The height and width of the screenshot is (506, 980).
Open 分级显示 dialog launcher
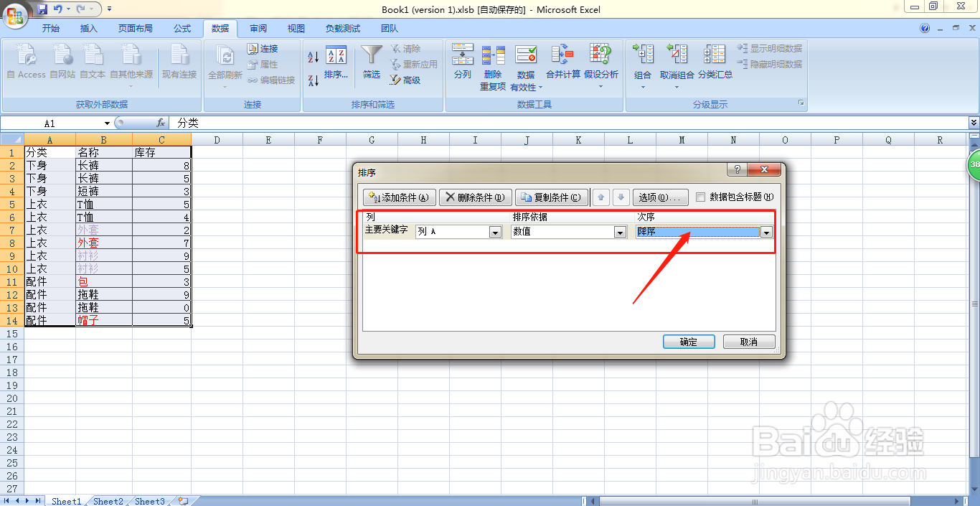801,104
